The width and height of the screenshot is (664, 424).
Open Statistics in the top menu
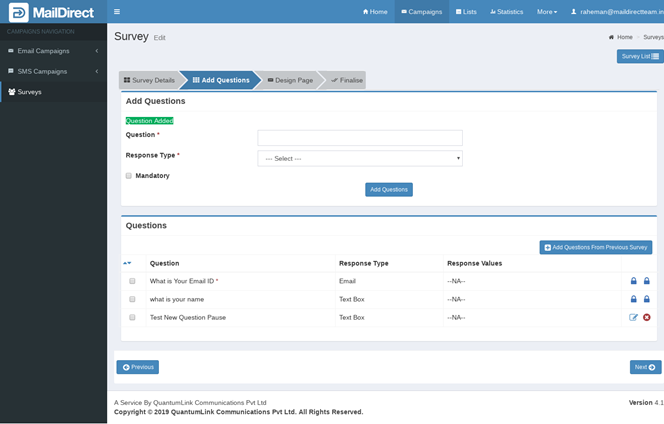[506, 12]
